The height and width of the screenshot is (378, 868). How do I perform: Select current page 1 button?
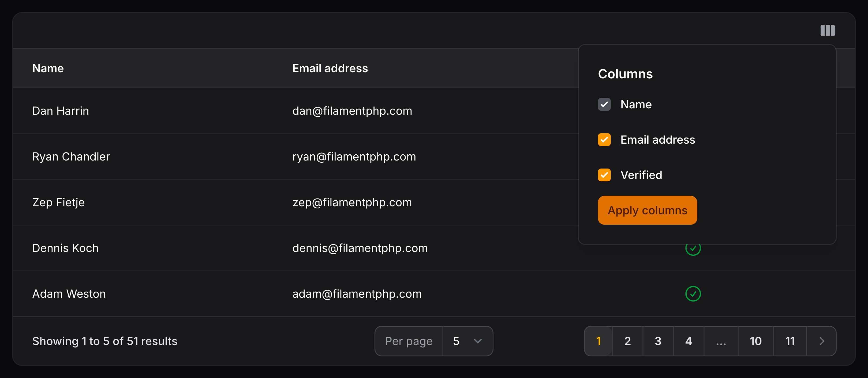(598, 341)
